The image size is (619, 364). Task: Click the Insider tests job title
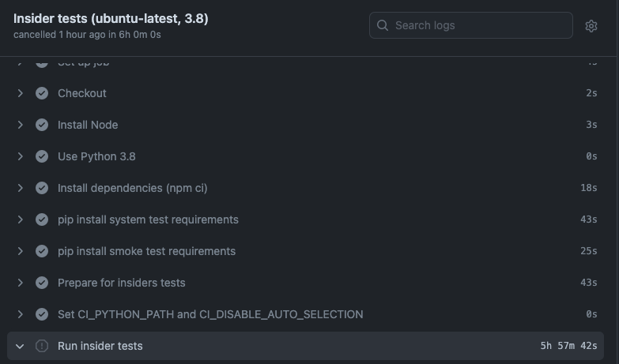[x=111, y=18]
